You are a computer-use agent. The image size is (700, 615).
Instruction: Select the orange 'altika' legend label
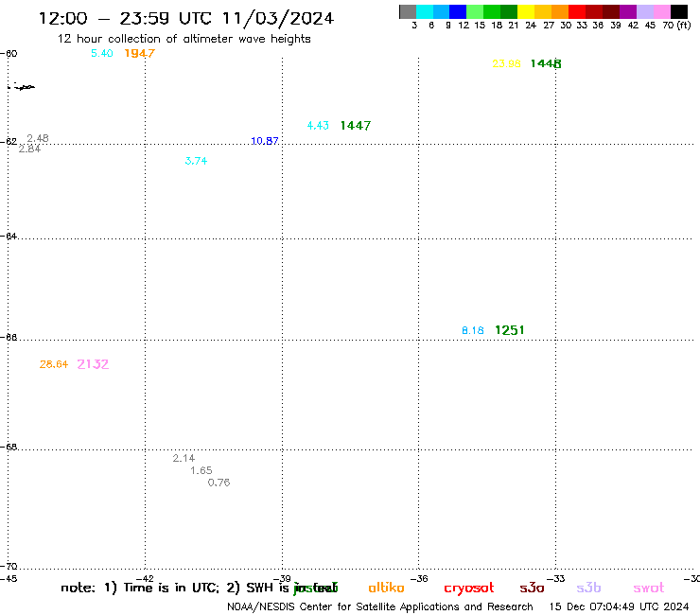tap(386, 588)
